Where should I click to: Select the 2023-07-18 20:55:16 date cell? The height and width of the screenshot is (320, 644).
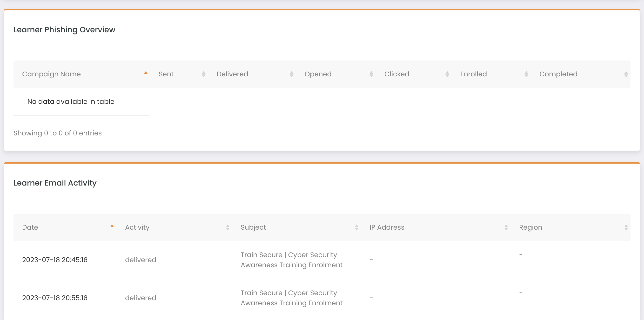click(55, 298)
